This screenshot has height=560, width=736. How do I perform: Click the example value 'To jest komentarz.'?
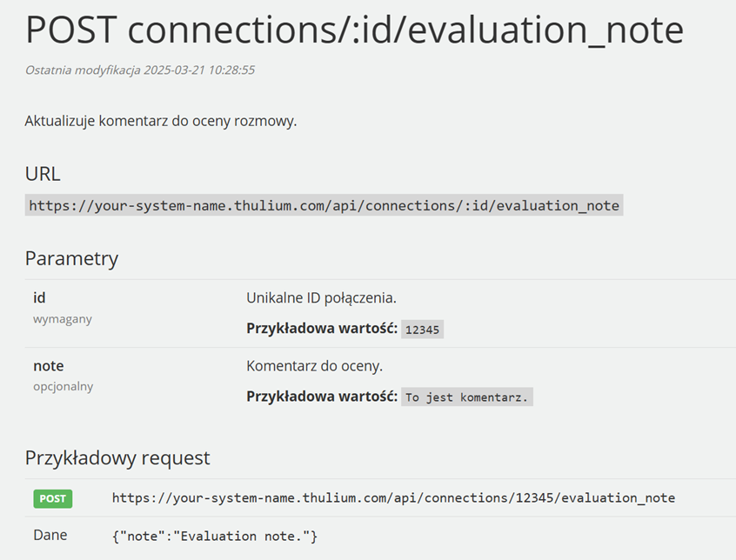pyautogui.click(x=466, y=397)
